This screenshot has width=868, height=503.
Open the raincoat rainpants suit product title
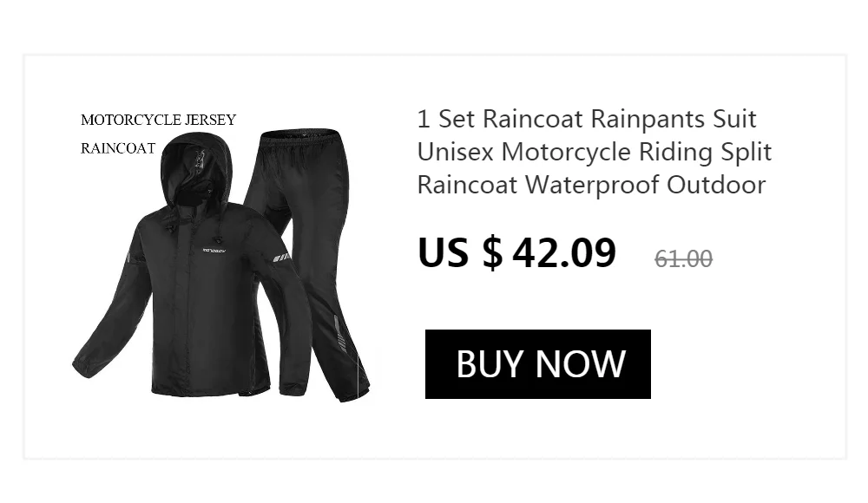(594, 152)
